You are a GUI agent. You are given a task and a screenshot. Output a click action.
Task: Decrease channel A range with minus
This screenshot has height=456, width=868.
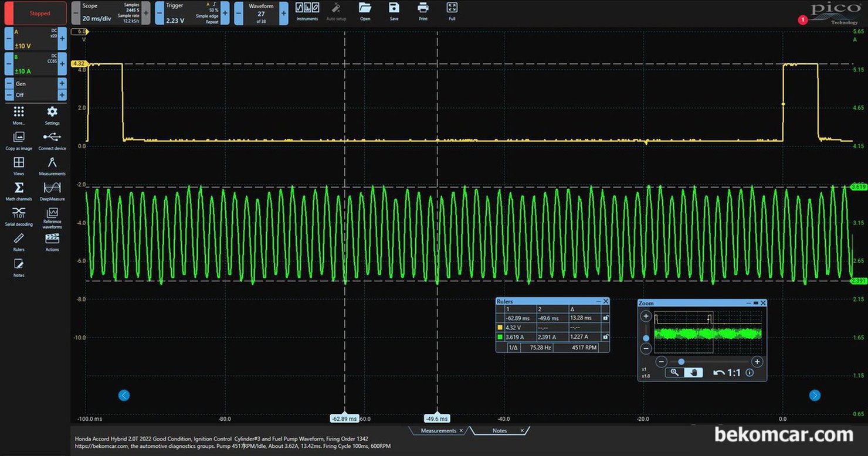9,39
